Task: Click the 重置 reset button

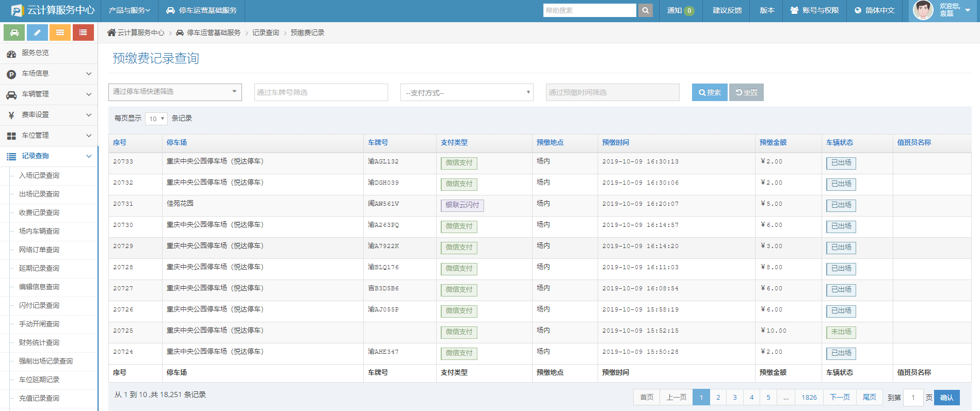Action: pyautogui.click(x=746, y=92)
